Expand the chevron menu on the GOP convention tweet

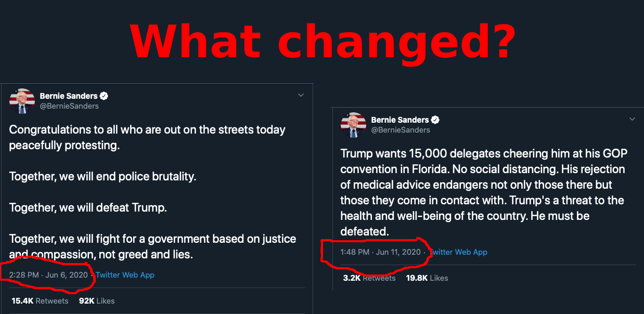pyautogui.click(x=632, y=119)
